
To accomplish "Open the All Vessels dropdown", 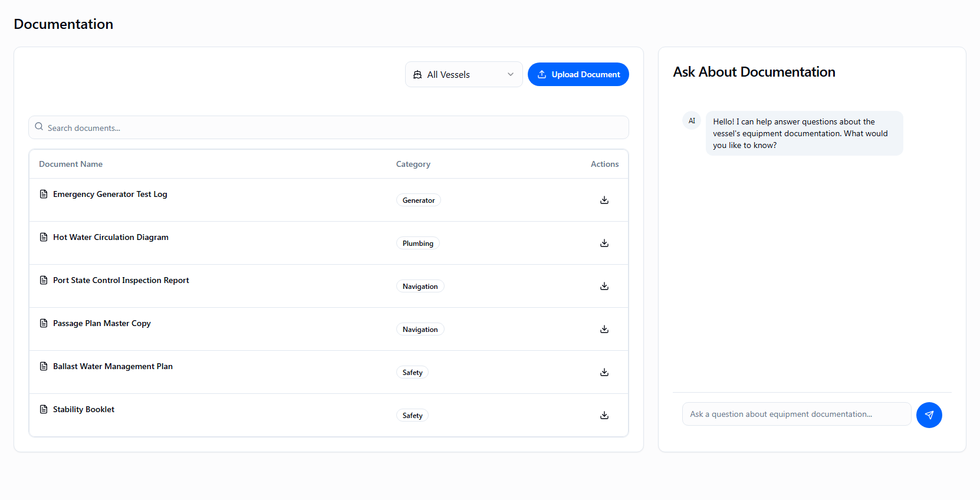I will 463,74.
